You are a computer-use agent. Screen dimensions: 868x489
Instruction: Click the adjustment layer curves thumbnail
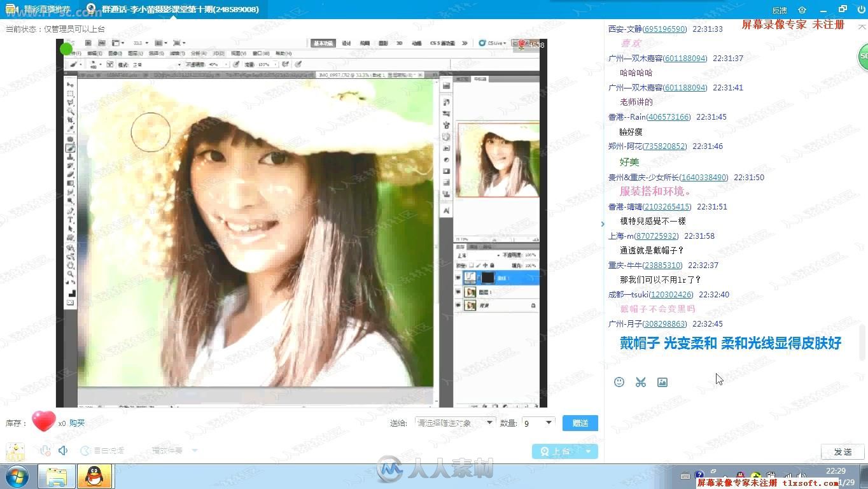pyautogui.click(x=470, y=278)
